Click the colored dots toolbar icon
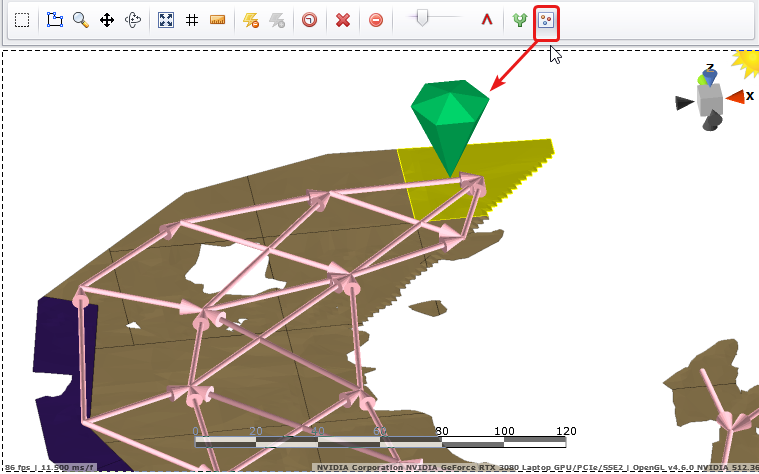Image resolution: width=759 pixels, height=474 pixels. tap(546, 20)
